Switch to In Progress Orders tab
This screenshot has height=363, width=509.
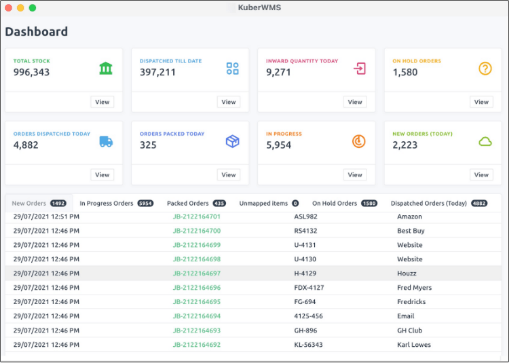click(x=116, y=203)
